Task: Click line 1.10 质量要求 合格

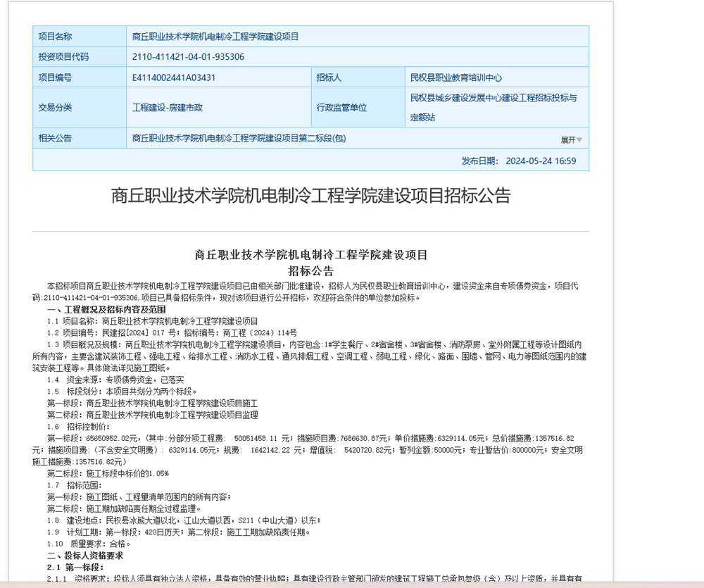Action: 89,544
